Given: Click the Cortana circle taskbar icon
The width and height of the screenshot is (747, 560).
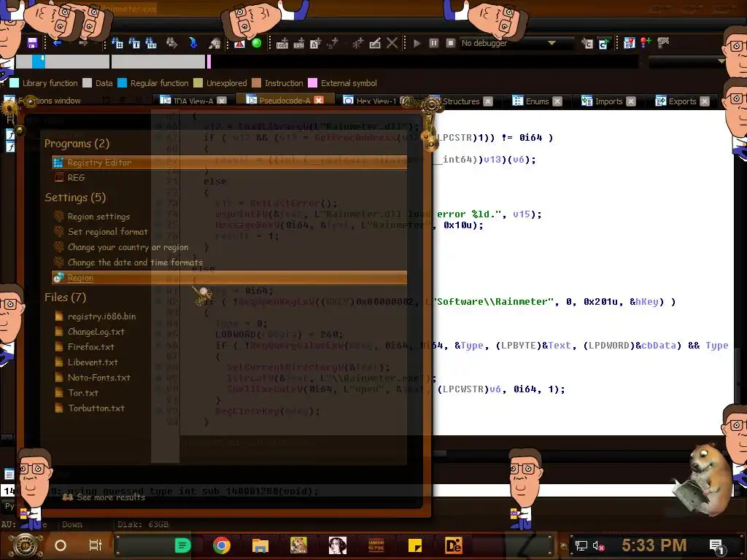Looking at the screenshot, I should pos(61,545).
